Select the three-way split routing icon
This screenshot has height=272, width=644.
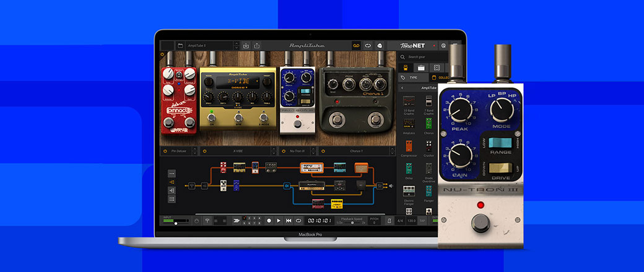pyautogui.click(x=172, y=190)
